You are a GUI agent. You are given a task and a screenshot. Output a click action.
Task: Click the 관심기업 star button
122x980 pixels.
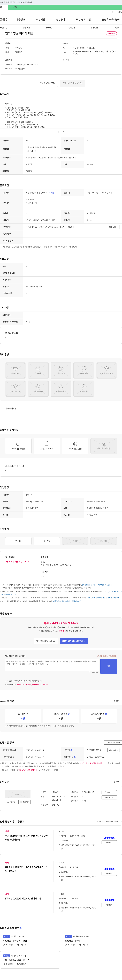(11, 802)
